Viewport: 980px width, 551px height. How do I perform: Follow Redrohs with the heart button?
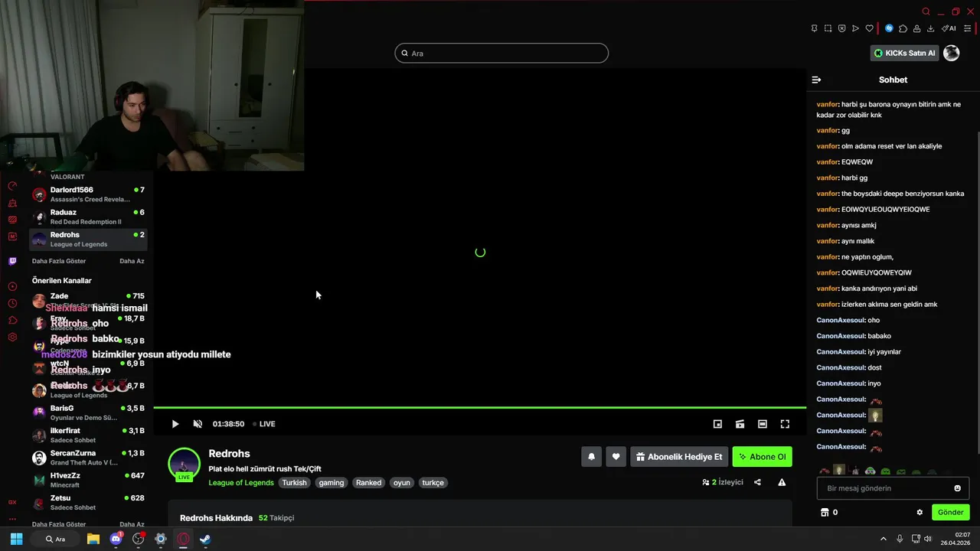coord(616,457)
